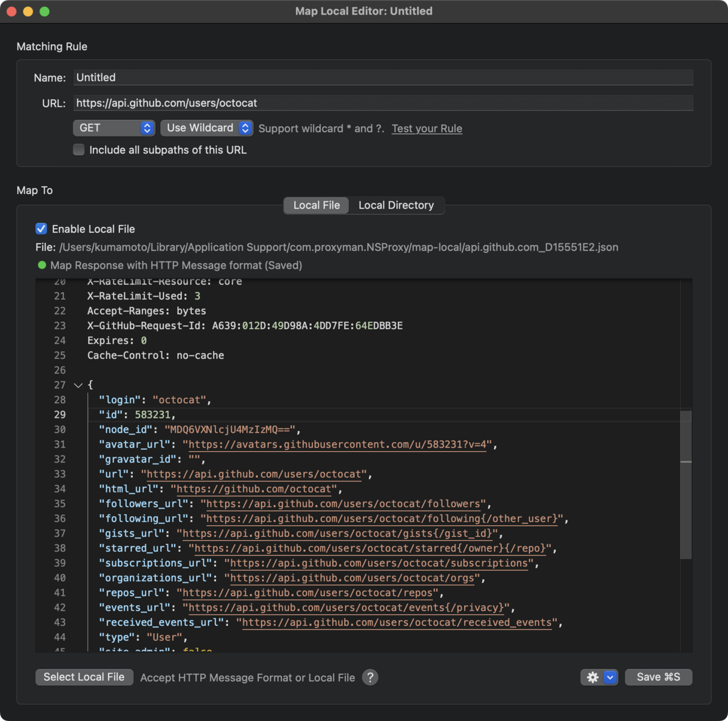Click the Test your Rule link
The width and height of the screenshot is (728, 721).
(426, 129)
